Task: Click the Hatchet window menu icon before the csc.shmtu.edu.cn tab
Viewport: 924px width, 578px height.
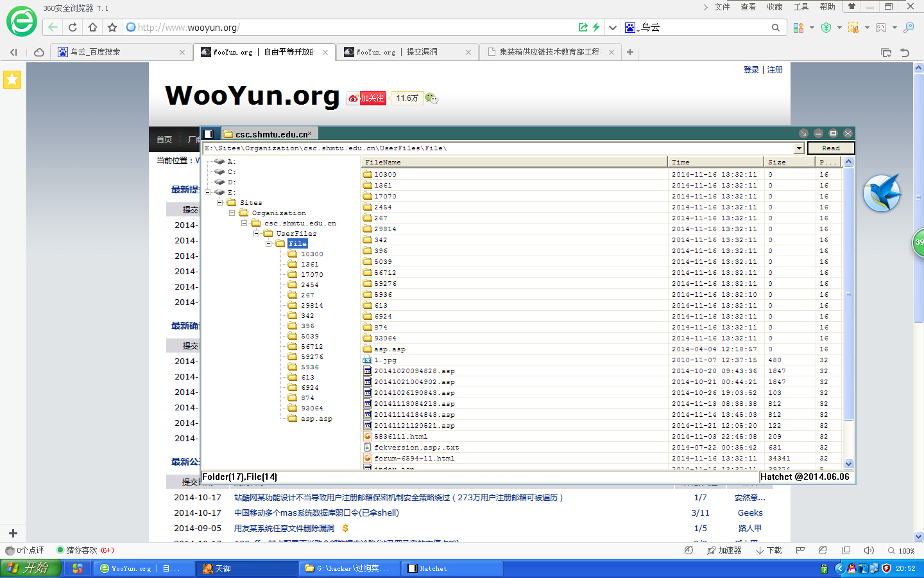Action: (x=209, y=134)
